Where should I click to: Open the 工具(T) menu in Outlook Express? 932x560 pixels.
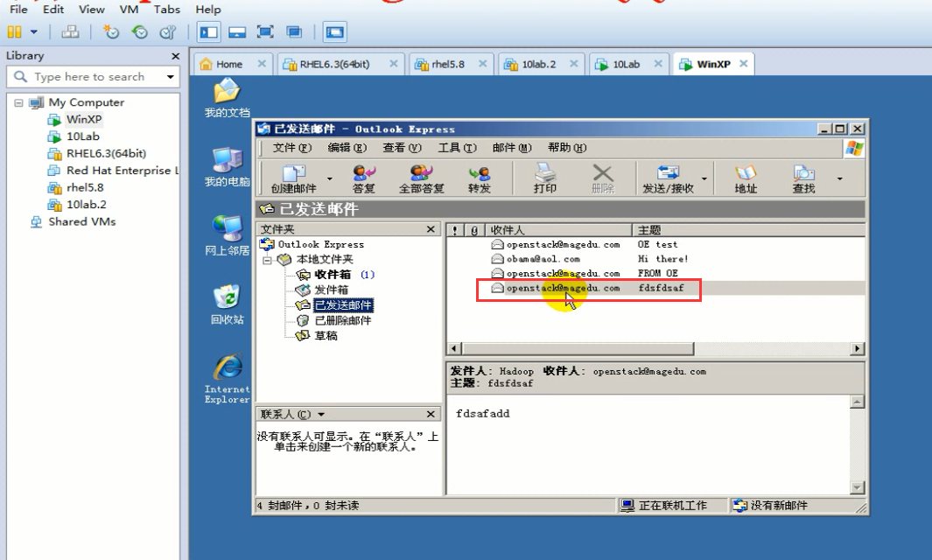click(x=457, y=148)
